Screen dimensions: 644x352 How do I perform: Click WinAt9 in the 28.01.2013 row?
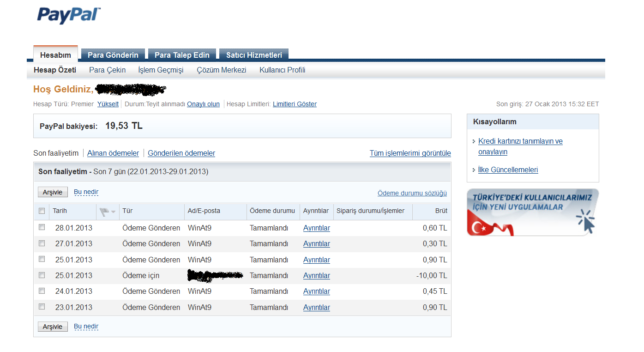coord(199,228)
